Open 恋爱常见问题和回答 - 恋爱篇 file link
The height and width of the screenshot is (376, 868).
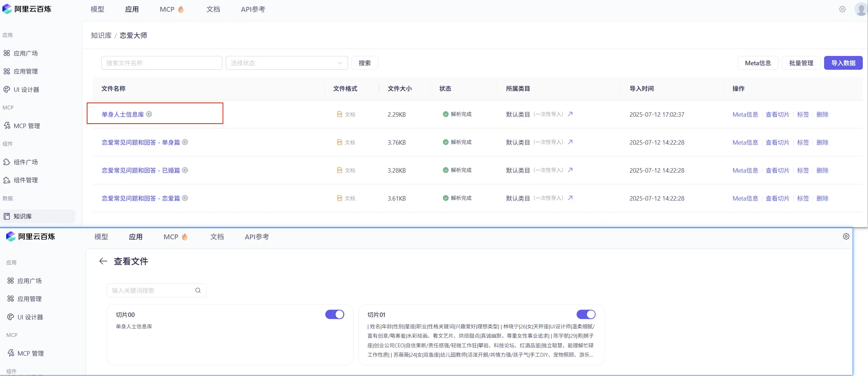tap(141, 198)
